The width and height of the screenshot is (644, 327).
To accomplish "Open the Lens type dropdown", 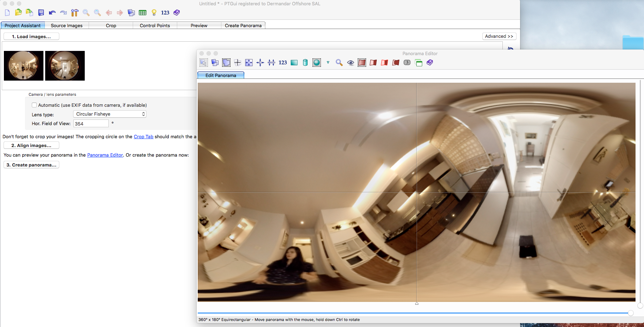I will click(x=110, y=114).
